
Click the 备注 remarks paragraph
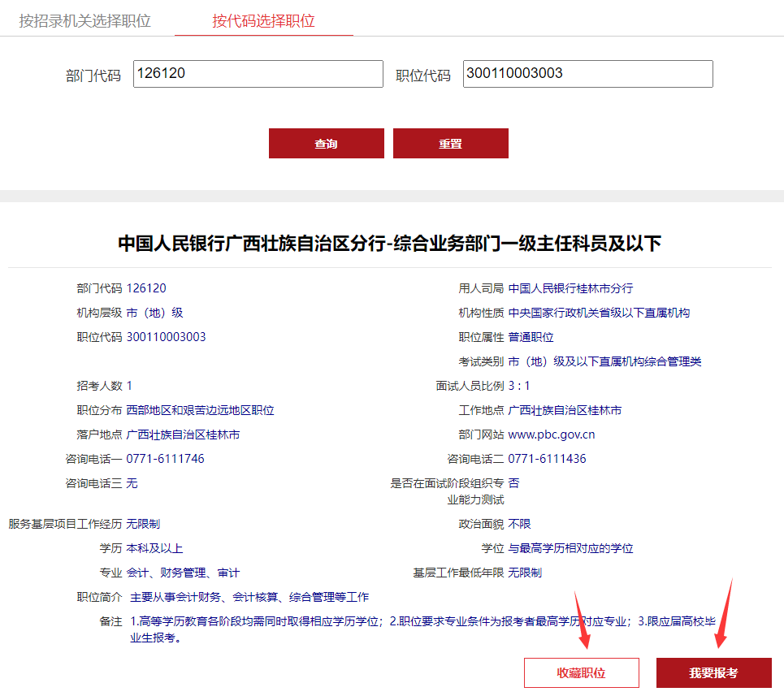(x=423, y=629)
